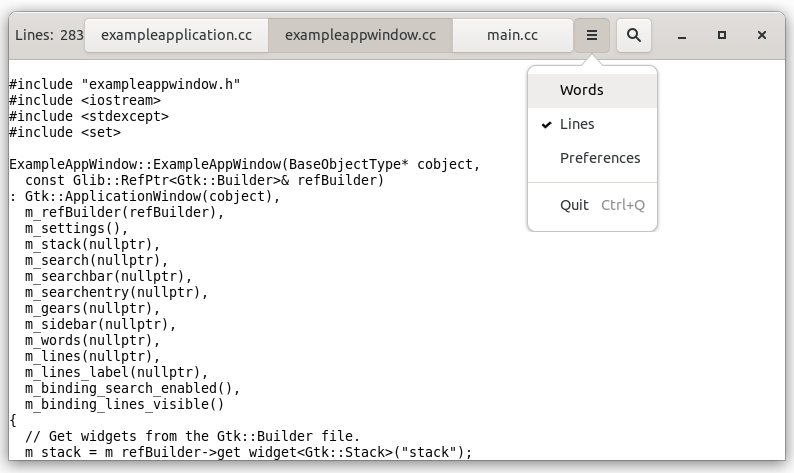Open search with the magnifier icon

coord(633,35)
